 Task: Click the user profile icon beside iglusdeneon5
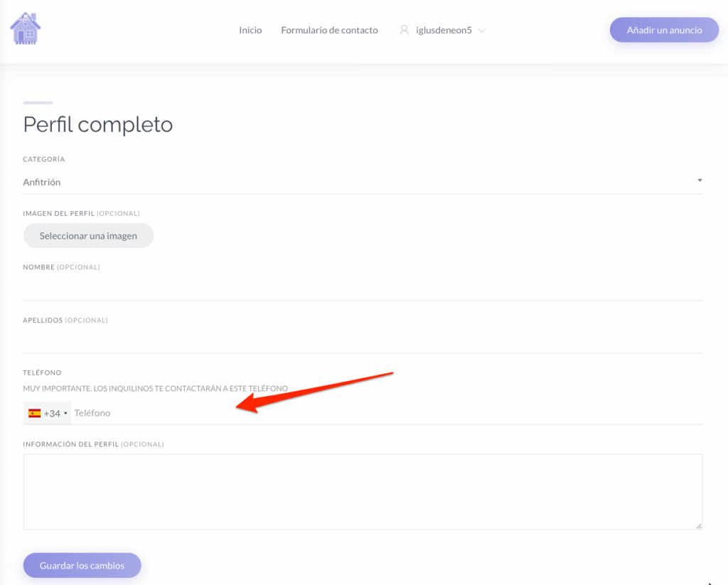(x=404, y=30)
